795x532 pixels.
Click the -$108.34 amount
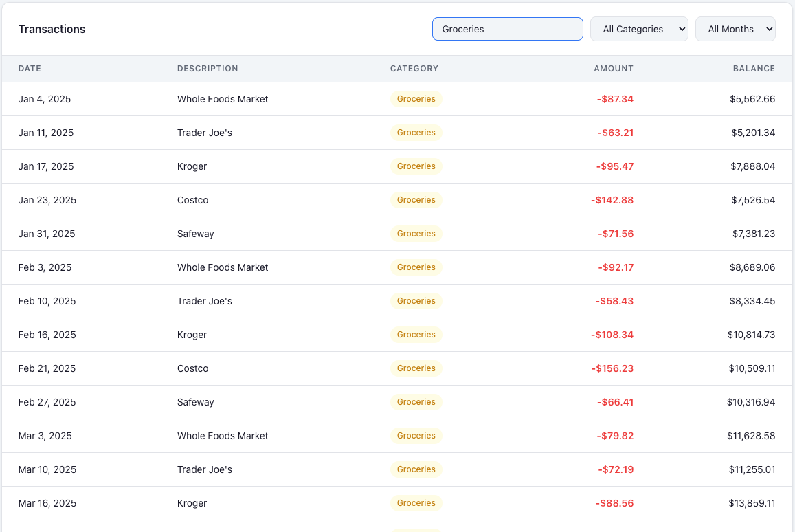tap(612, 335)
